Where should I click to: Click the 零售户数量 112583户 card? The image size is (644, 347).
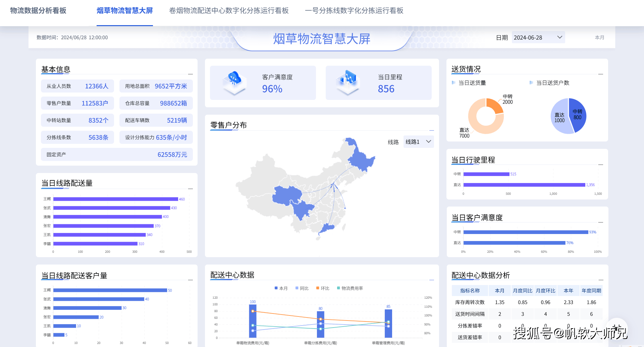(x=77, y=103)
